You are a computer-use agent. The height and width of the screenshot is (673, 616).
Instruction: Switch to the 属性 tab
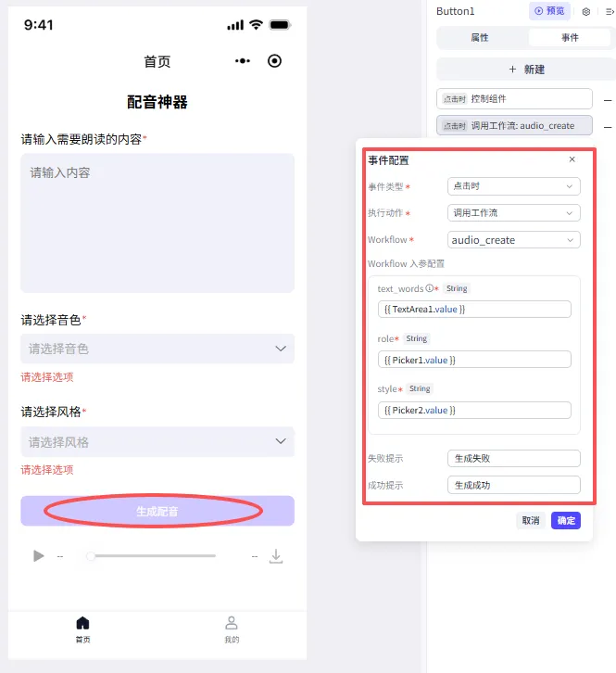(x=480, y=38)
